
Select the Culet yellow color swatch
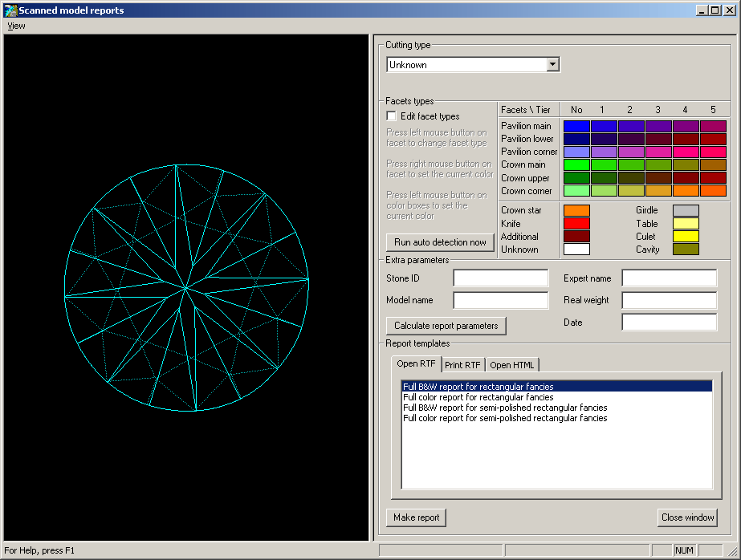coord(686,237)
